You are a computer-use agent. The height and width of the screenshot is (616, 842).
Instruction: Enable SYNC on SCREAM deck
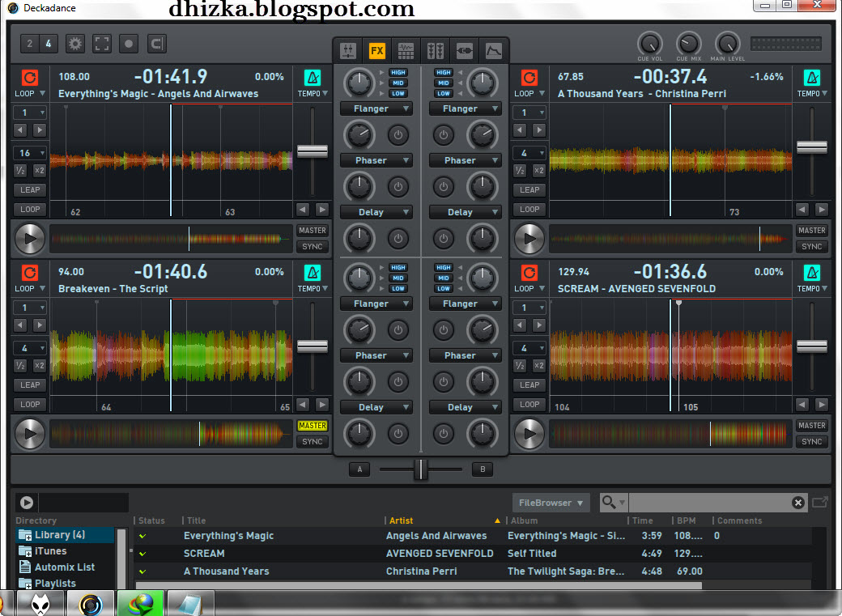(811, 441)
